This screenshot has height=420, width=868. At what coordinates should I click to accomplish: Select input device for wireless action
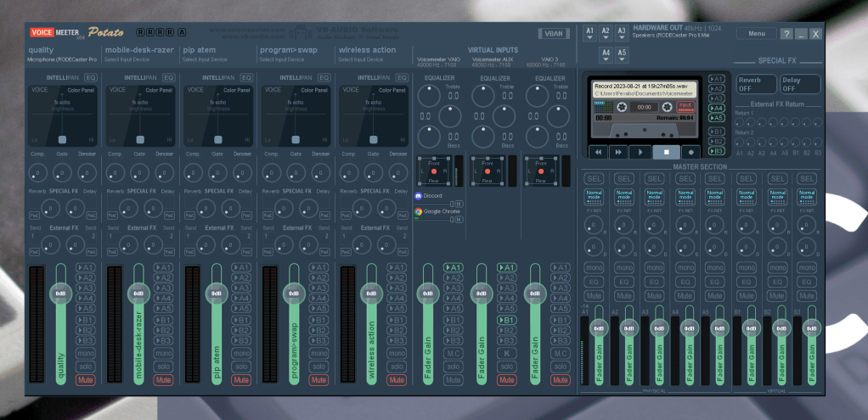pyautogui.click(x=360, y=59)
